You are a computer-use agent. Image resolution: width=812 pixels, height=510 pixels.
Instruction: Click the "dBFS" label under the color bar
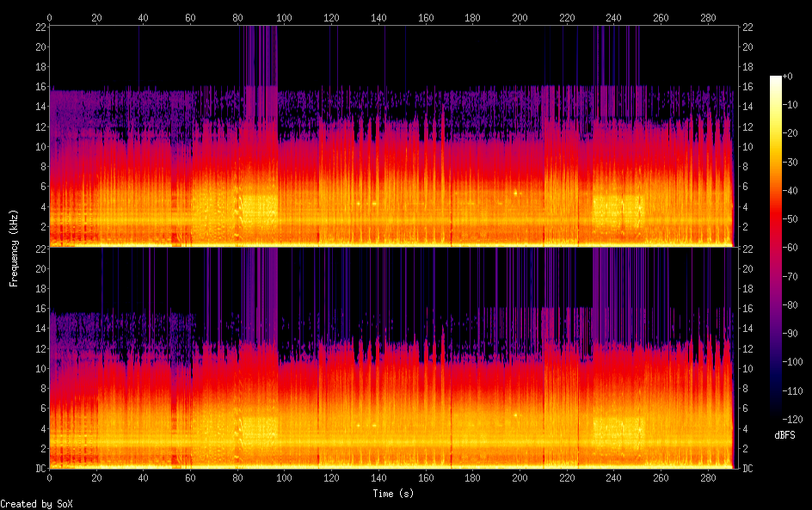(784, 436)
